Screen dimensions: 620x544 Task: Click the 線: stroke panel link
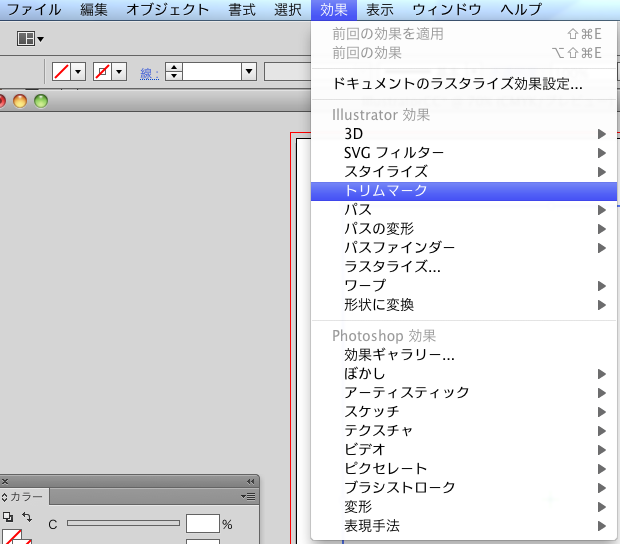point(149,74)
